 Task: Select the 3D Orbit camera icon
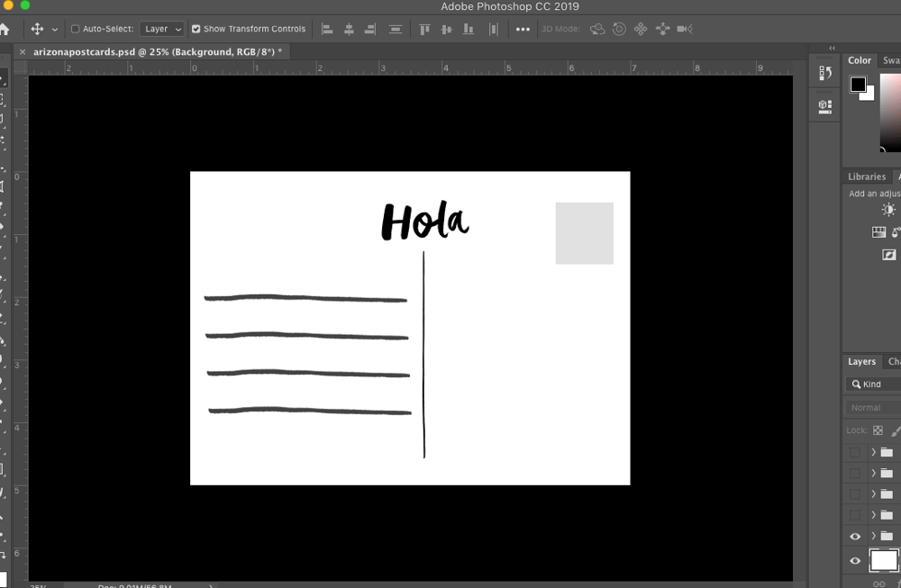pyautogui.click(x=597, y=29)
